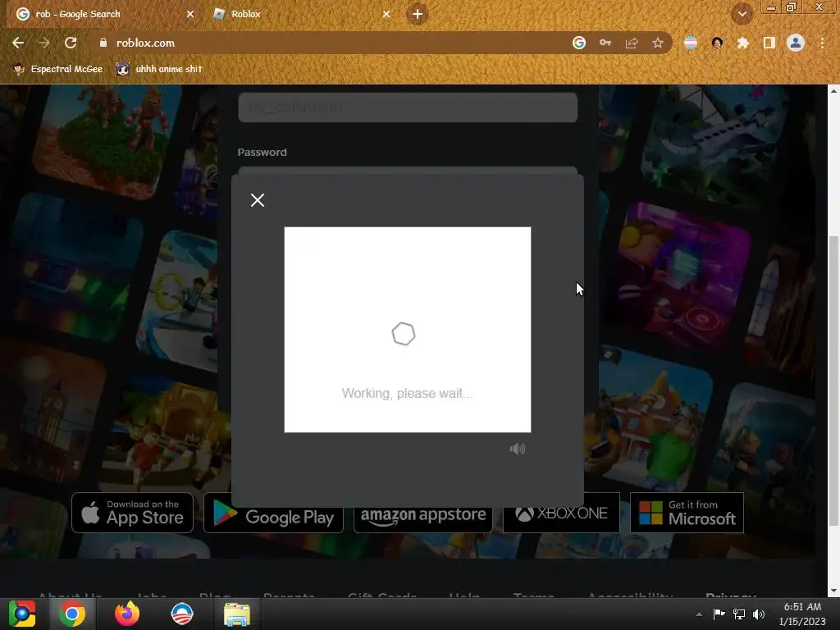840x630 pixels.
Task: Open the Start menu button
Action: (x=22, y=614)
